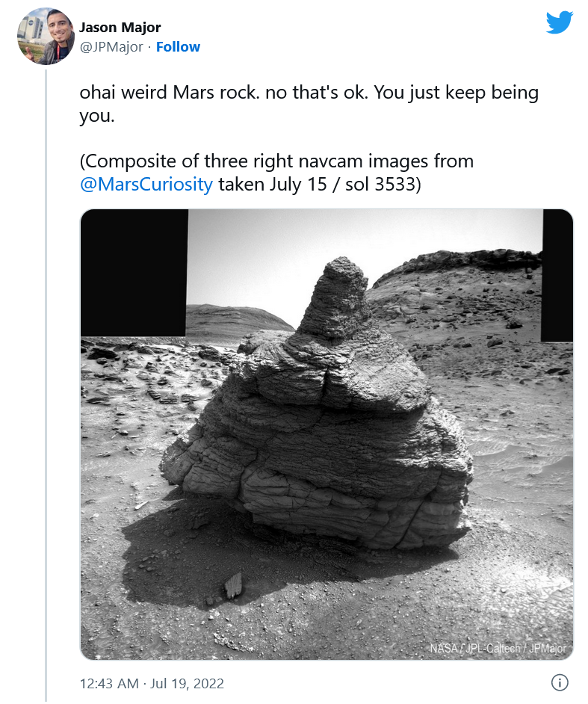Click the vertical thread line at left
The height and width of the screenshot is (704, 588).
46,374
